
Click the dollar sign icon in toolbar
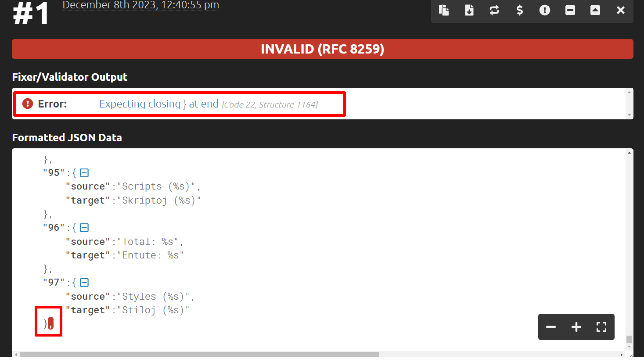click(520, 10)
